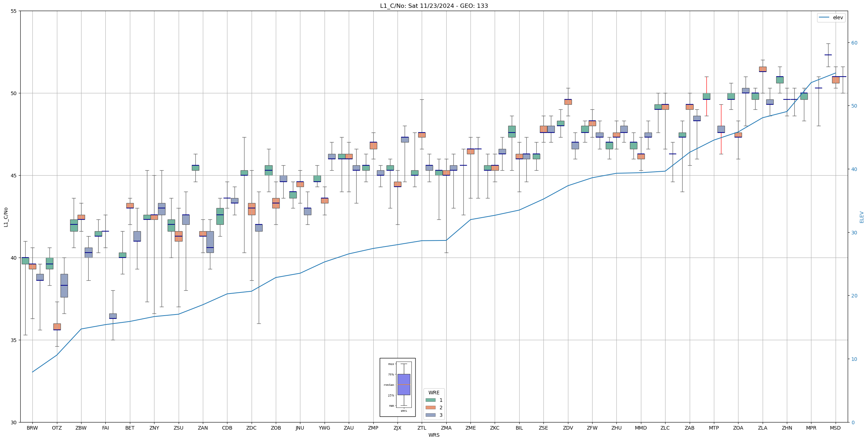Click the 60 tick on right axis
Viewport: 868px width, 441px height.
[x=854, y=43]
